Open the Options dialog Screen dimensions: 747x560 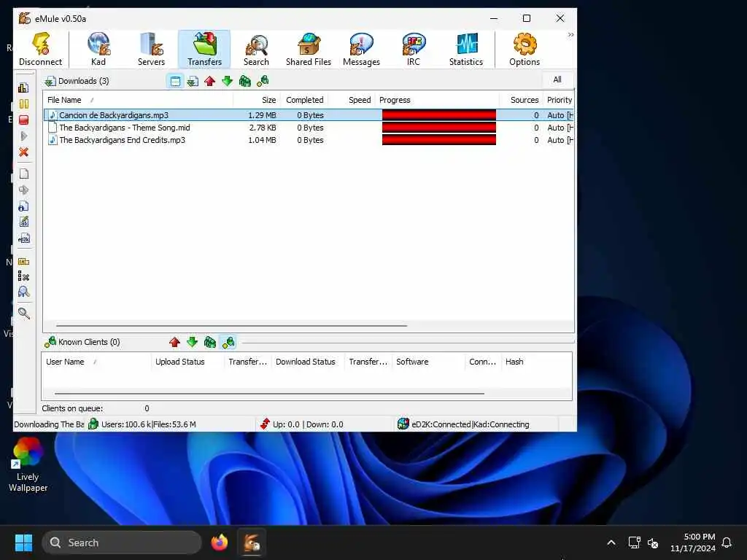525,49
